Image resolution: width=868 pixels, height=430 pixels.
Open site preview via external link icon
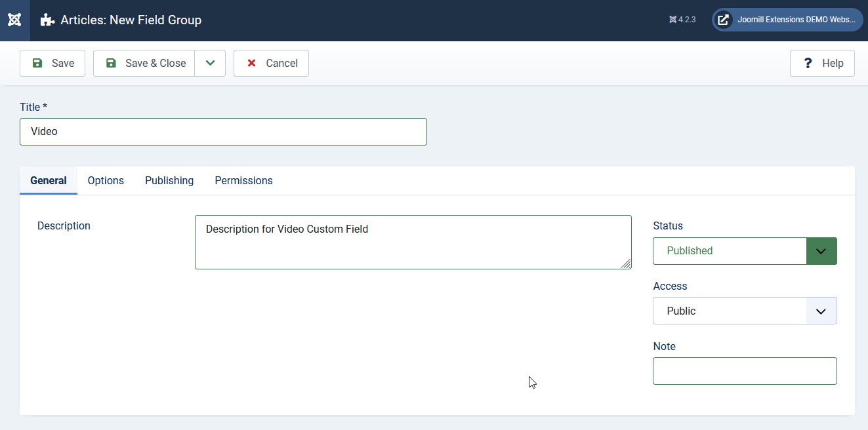tap(723, 20)
